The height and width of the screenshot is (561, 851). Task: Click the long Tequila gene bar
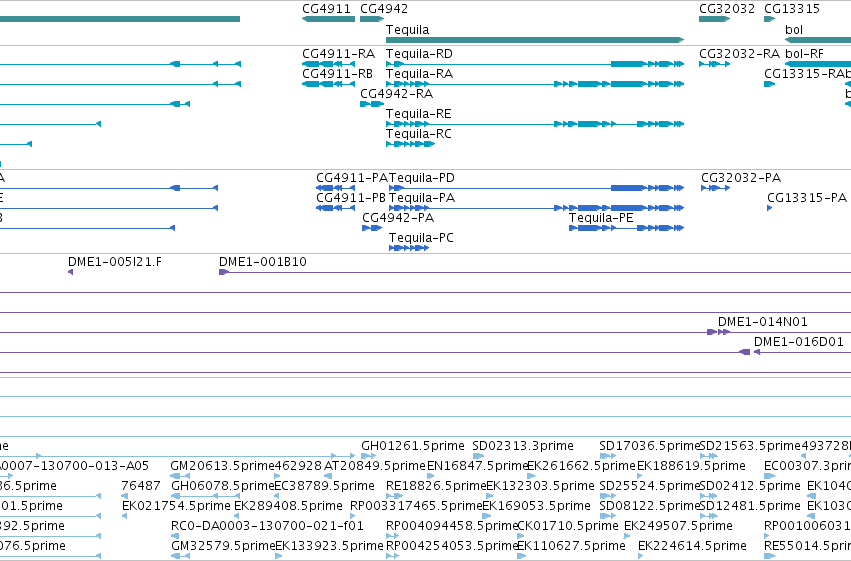point(535,40)
